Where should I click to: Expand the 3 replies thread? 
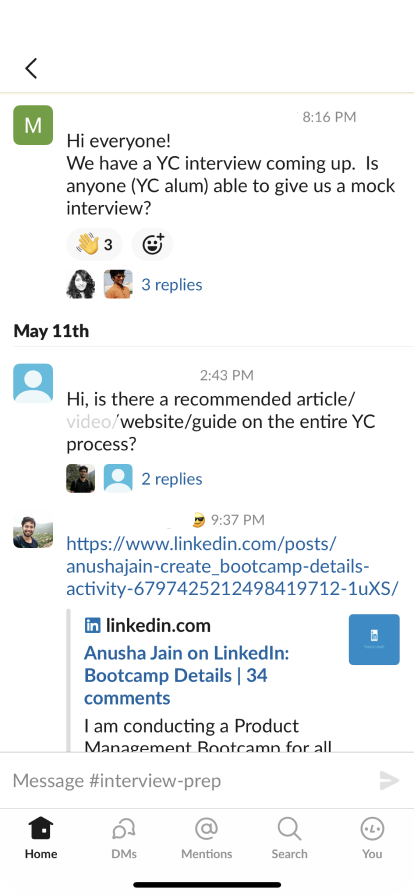pos(172,285)
